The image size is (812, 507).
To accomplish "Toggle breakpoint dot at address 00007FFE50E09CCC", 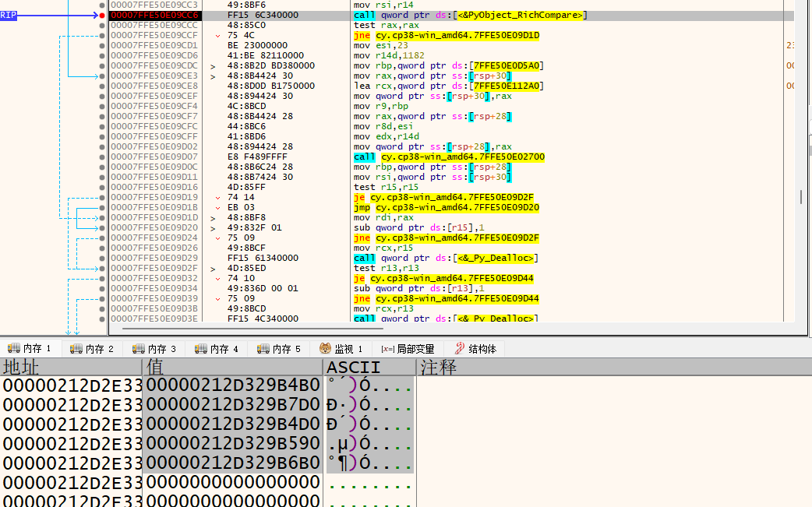I will coord(102,26).
